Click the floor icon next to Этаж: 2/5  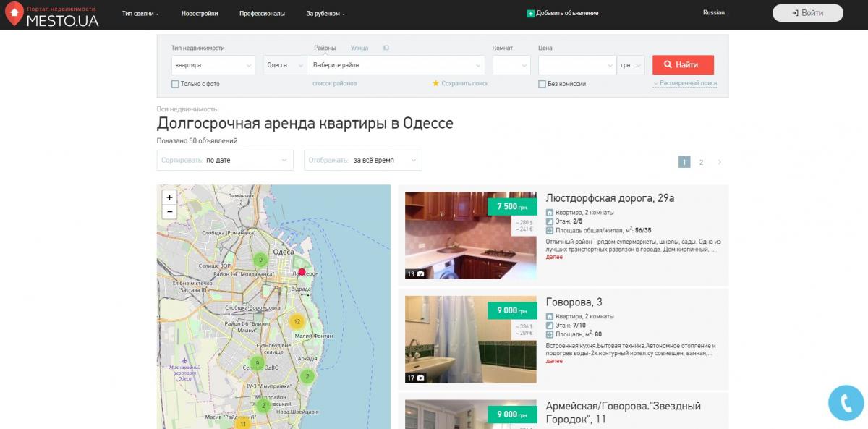(550, 221)
